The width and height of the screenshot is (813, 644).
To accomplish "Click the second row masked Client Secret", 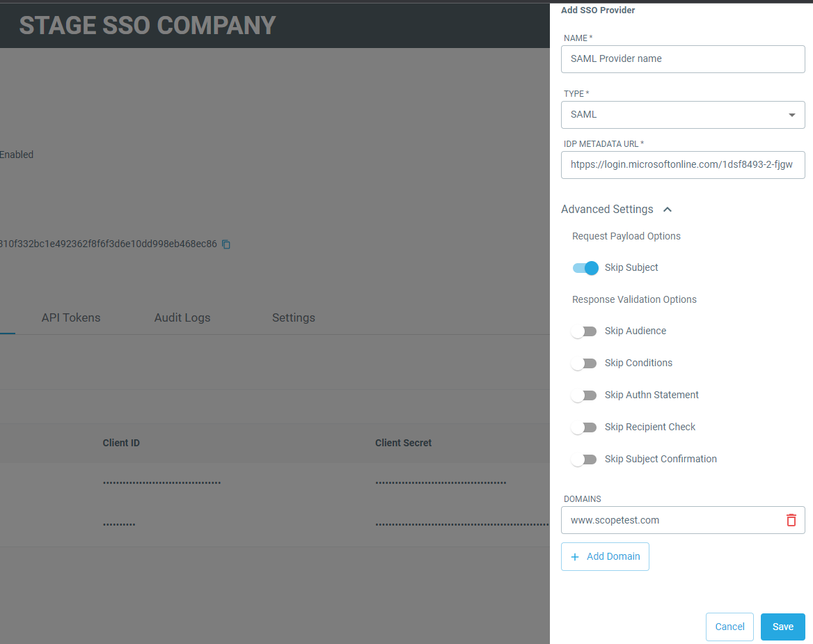I will (x=462, y=525).
